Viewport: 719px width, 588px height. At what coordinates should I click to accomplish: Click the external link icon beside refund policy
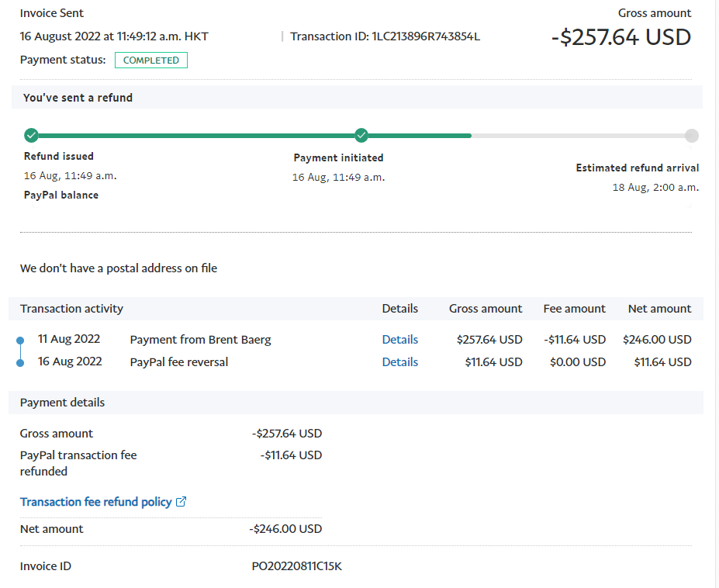[181, 502]
